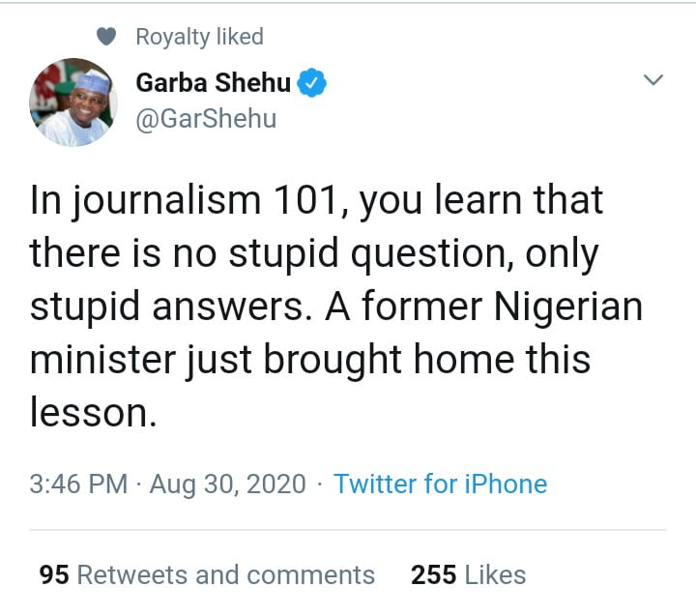
Task: Click the minister just brought home line
Action: point(309,360)
